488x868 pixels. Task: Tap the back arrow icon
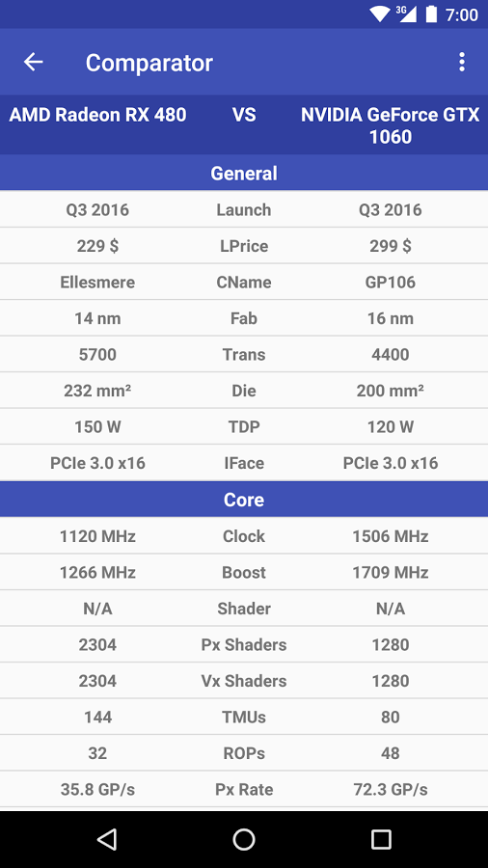point(33,62)
